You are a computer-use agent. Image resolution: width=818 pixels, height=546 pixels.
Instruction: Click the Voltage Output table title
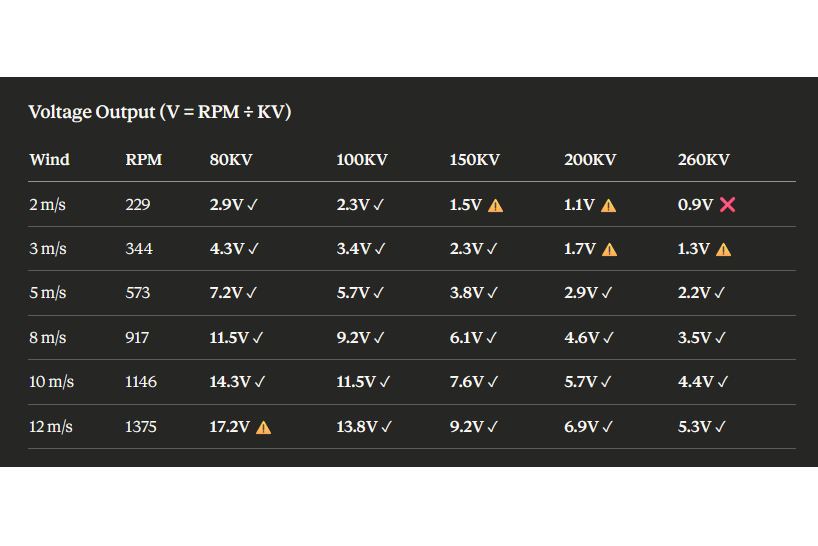160,112
